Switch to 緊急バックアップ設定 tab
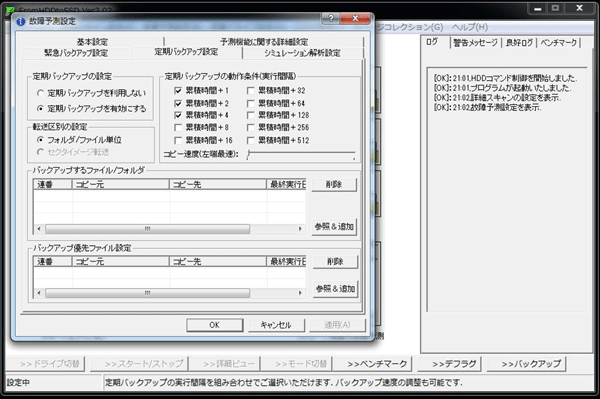600x399 pixels. (x=76, y=53)
